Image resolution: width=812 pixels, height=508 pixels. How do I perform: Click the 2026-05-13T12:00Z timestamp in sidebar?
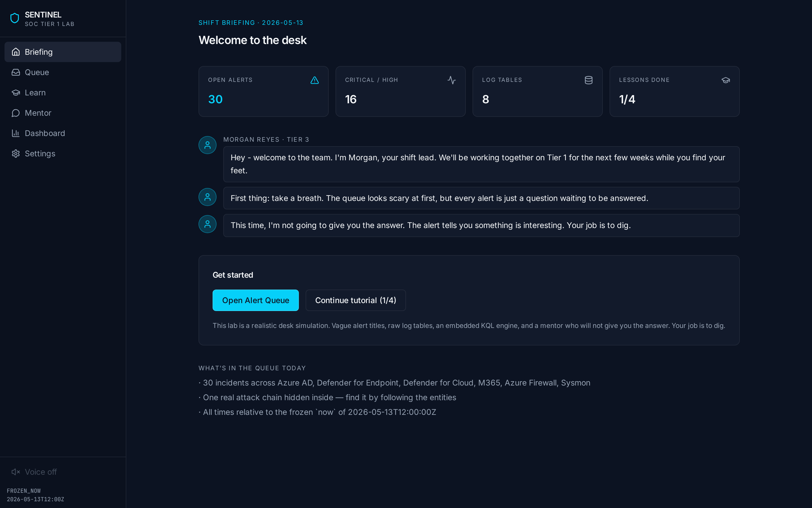[x=35, y=499]
